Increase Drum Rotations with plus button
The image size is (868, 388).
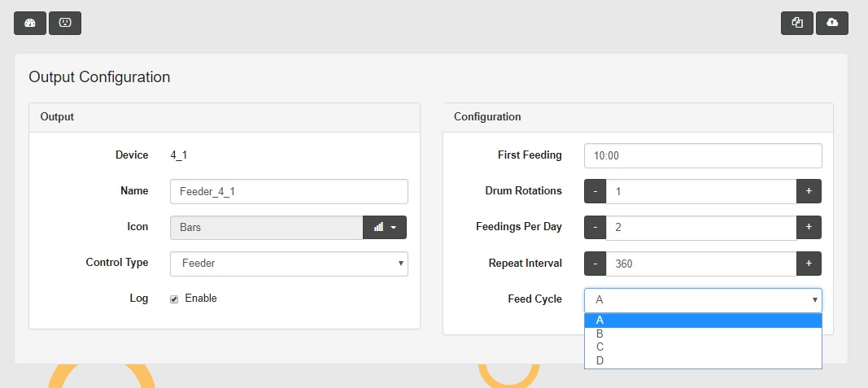[x=809, y=191]
